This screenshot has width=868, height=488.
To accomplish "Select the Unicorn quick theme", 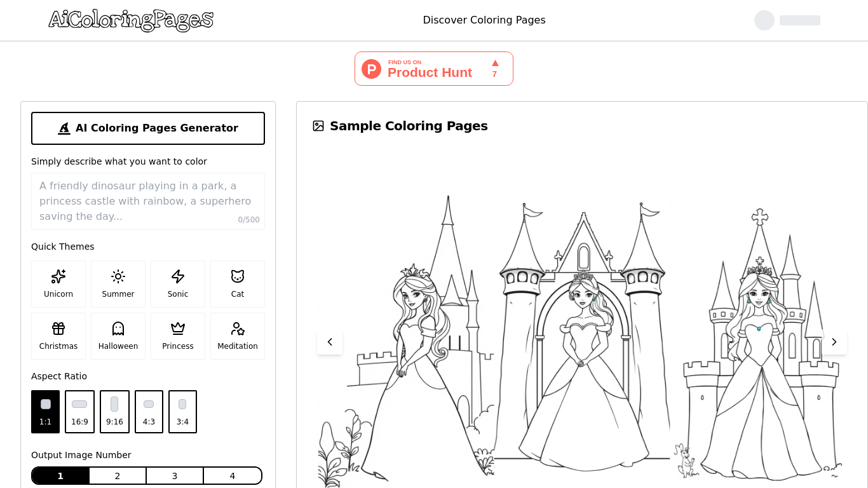I will click(x=58, y=283).
